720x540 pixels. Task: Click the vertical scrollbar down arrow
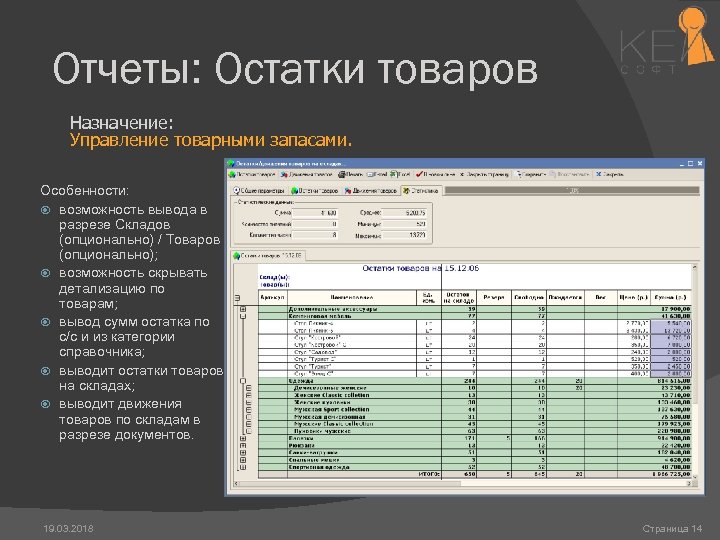tap(695, 477)
